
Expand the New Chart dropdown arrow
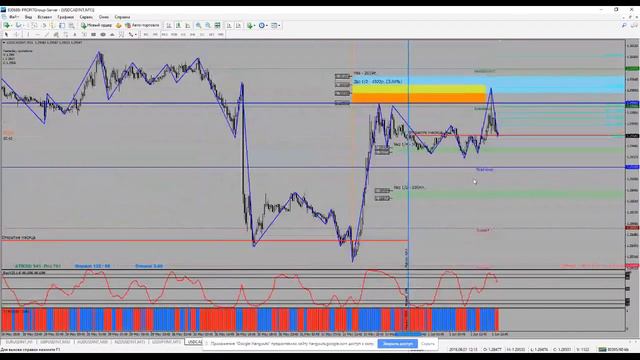[11, 25]
